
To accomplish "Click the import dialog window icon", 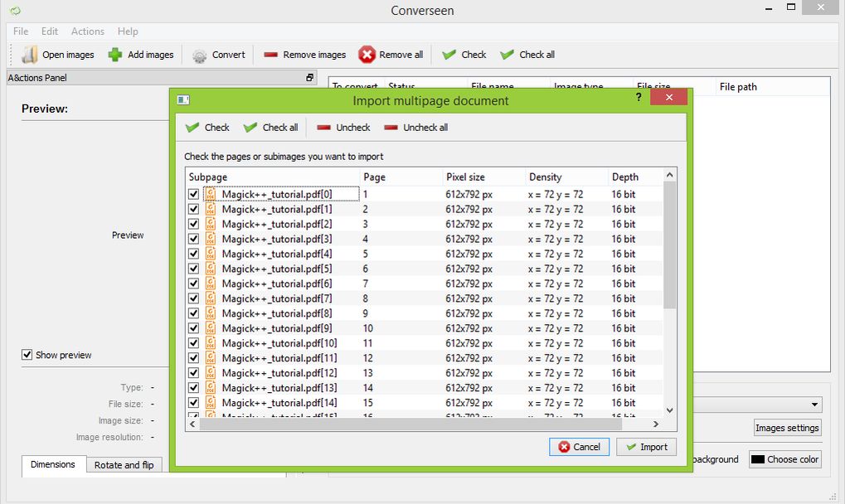I will click(x=183, y=99).
